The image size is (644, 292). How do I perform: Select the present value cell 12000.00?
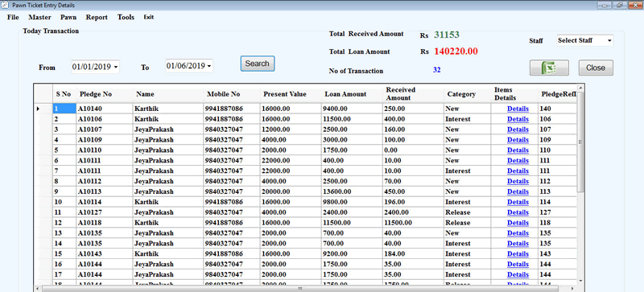pos(291,130)
